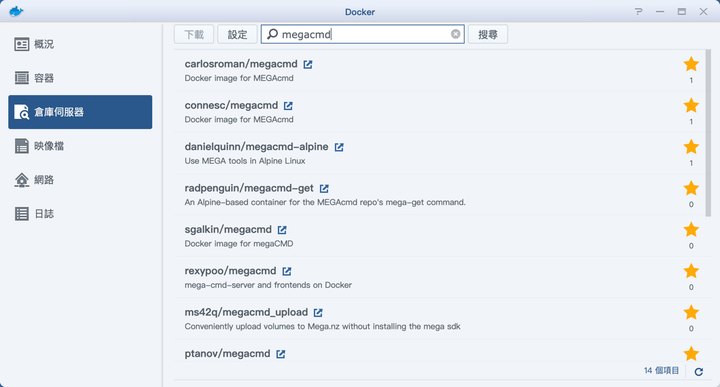The width and height of the screenshot is (720, 387).
Task: Click the 下載 download button
Action: [194, 34]
